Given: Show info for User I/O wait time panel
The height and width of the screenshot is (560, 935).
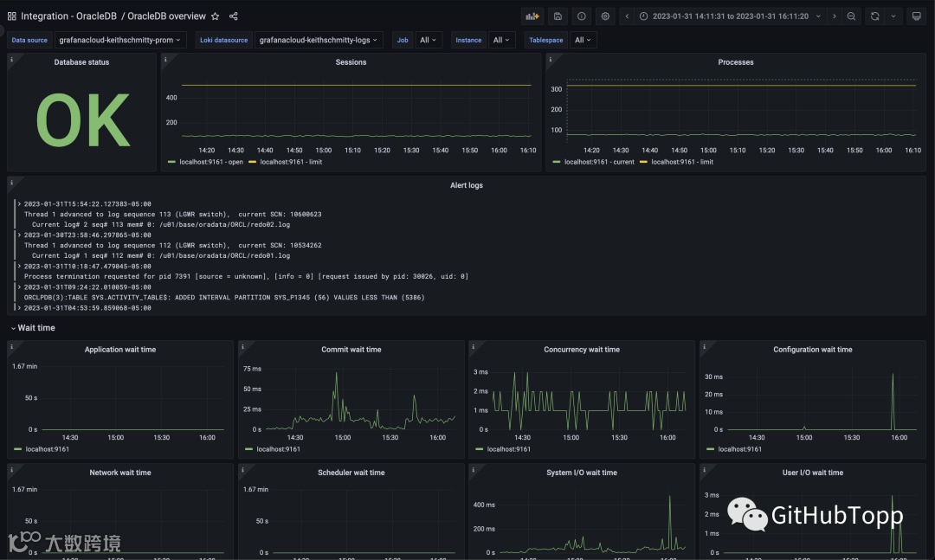Looking at the screenshot, I should point(704,469).
